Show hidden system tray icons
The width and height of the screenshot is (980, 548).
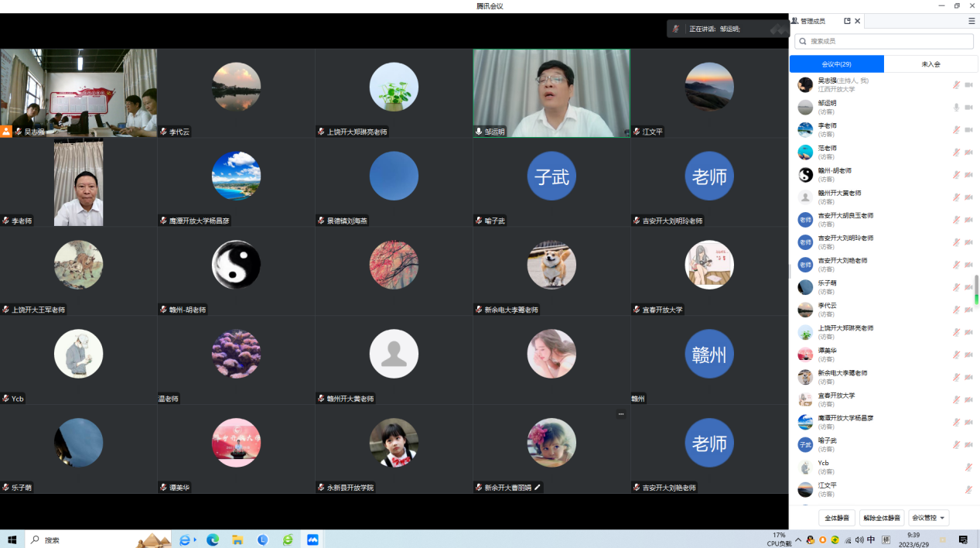click(x=798, y=539)
